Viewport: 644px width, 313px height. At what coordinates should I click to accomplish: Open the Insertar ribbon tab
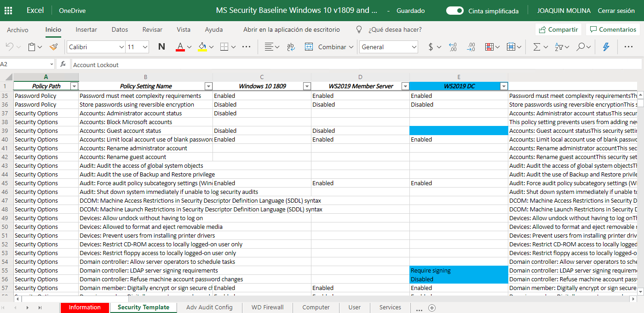[86, 29]
